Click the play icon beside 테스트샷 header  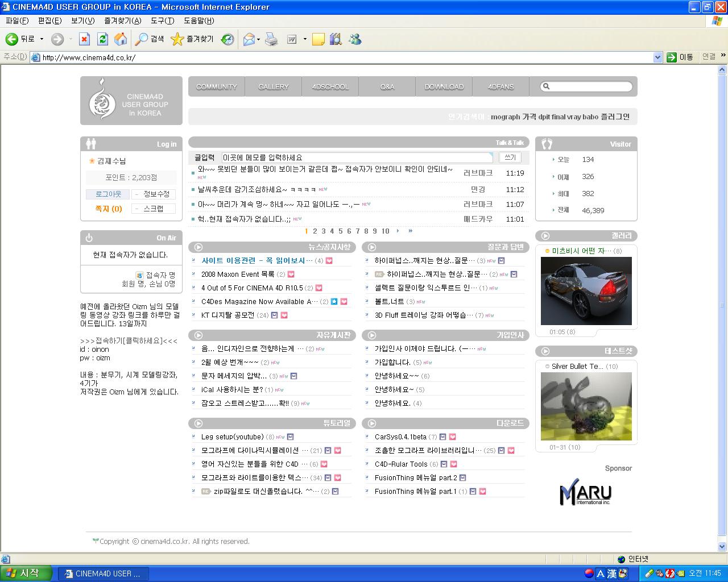coord(545,351)
